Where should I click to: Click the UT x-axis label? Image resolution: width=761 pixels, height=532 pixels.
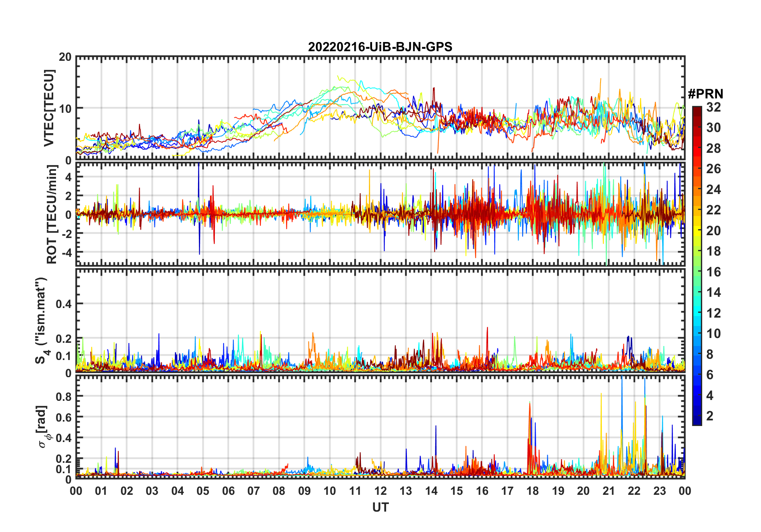[380, 507]
